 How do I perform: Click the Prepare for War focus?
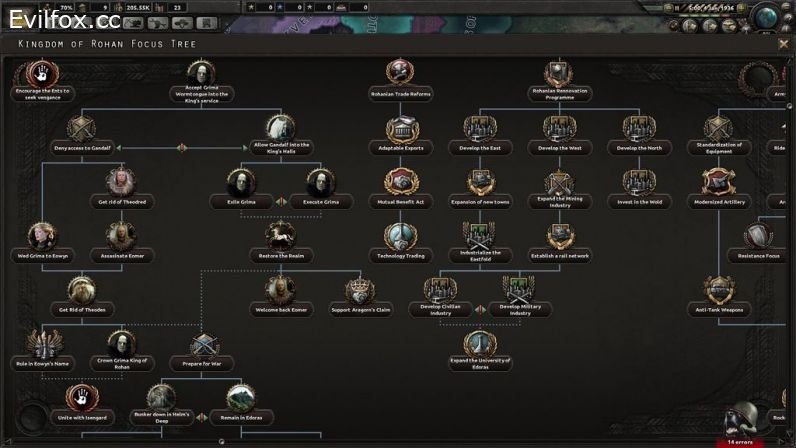click(x=202, y=364)
